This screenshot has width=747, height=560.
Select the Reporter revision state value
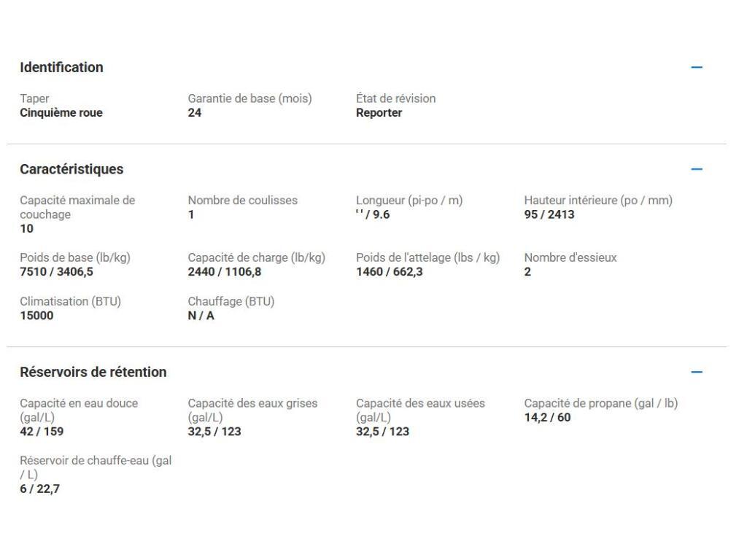[378, 113]
